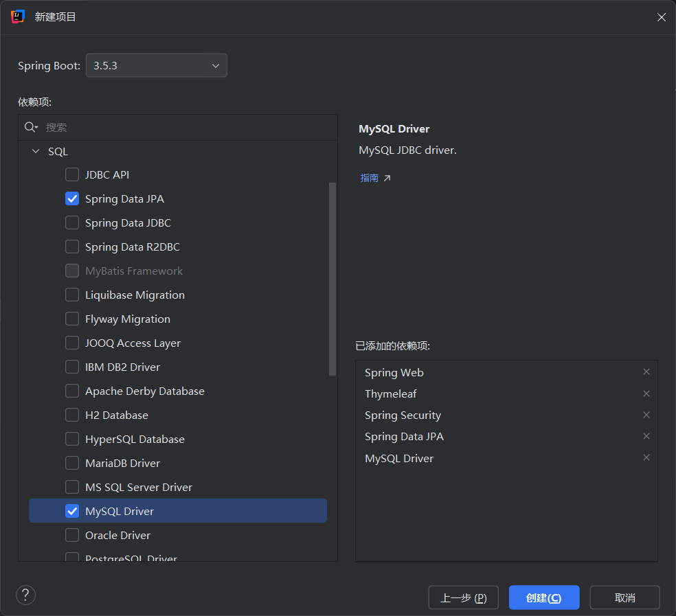This screenshot has width=676, height=616.
Task: Select the JDBC API row label
Action: click(x=107, y=175)
